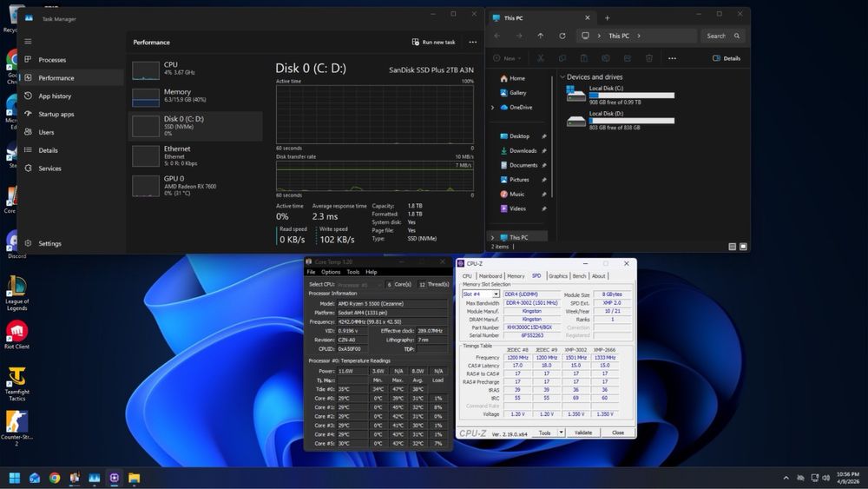Open Slot #4 memory slot dropdown
The width and height of the screenshot is (868, 489).
point(481,294)
